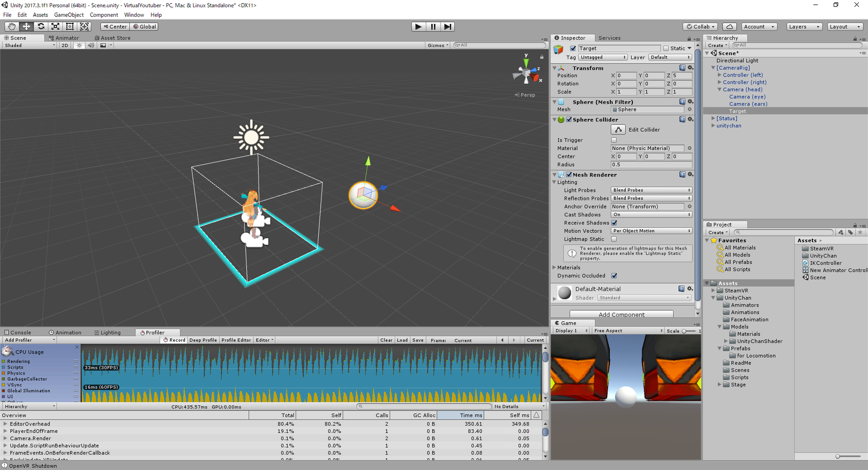Expand the unitychan hierarchy item
868x470 pixels.
tap(713, 126)
